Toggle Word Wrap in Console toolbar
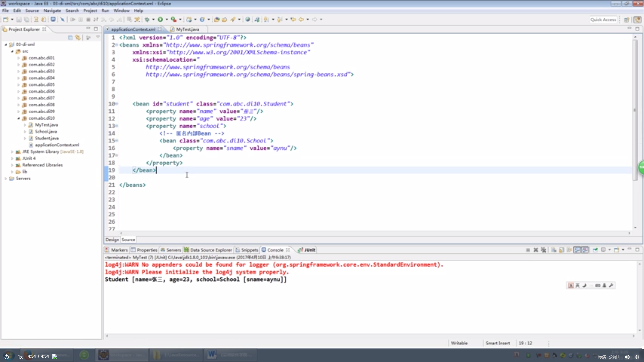 point(569,250)
